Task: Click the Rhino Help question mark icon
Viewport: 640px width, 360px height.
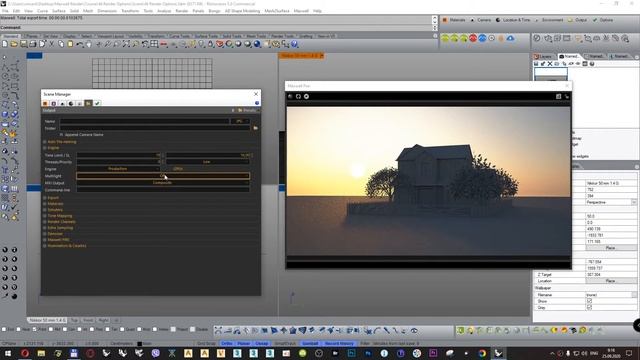Action: 294,44
